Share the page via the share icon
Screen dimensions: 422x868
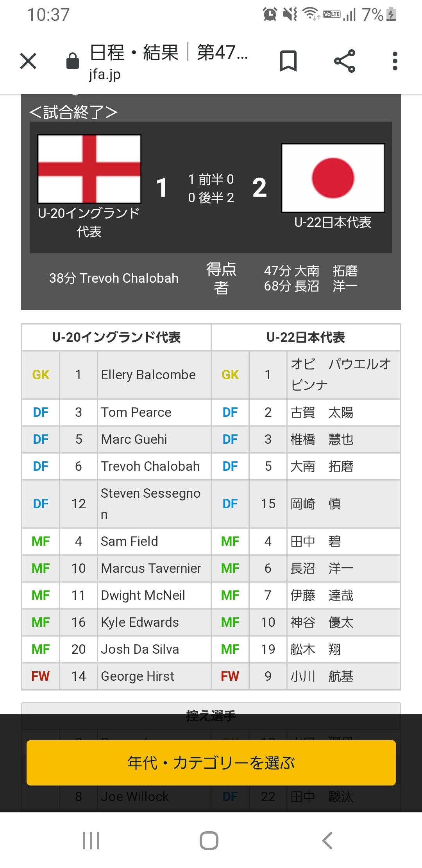pyautogui.click(x=345, y=61)
